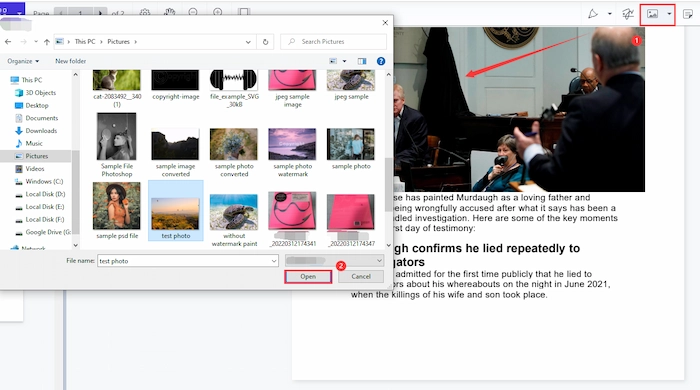Select the cat-2083492__340 (1) file

(x=117, y=89)
